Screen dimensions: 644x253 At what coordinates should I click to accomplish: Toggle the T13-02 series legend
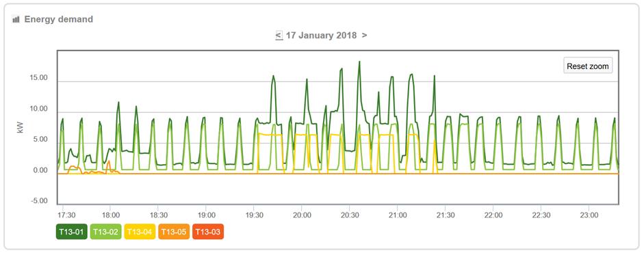coord(105,232)
